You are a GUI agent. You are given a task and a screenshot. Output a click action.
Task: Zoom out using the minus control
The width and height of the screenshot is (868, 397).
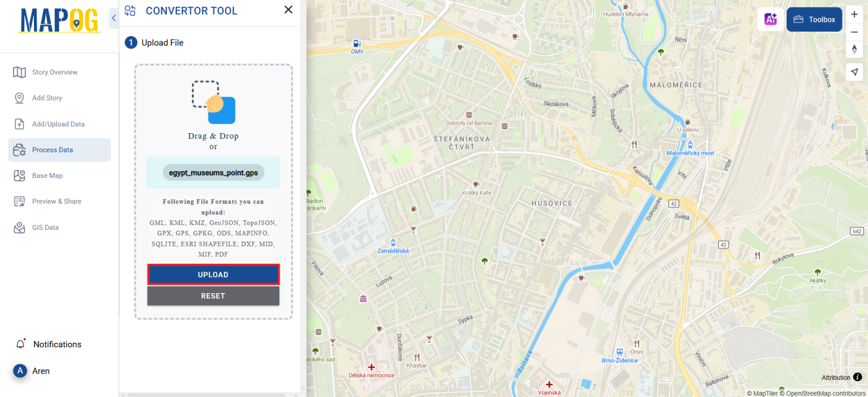click(x=854, y=32)
